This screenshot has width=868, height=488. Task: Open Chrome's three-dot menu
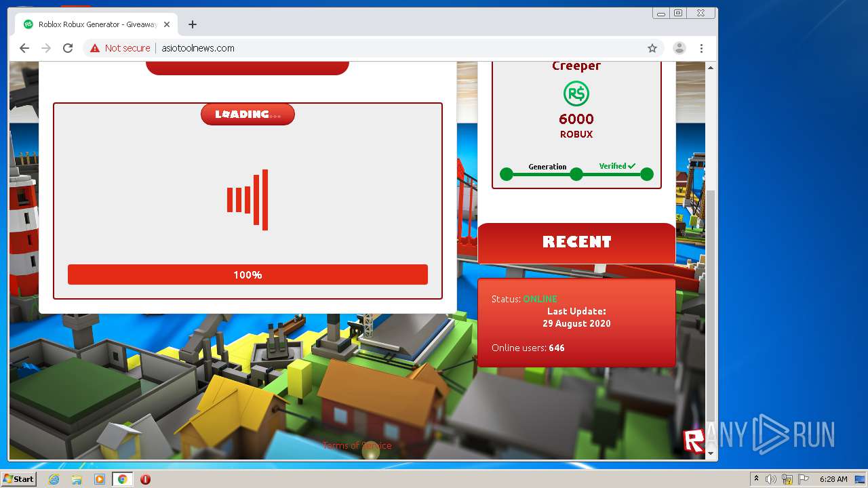pyautogui.click(x=702, y=48)
